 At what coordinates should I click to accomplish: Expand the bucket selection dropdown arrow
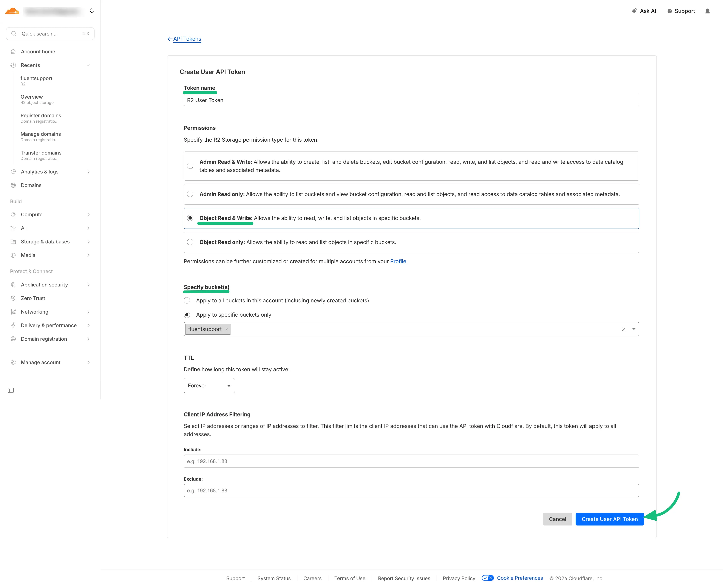634,329
